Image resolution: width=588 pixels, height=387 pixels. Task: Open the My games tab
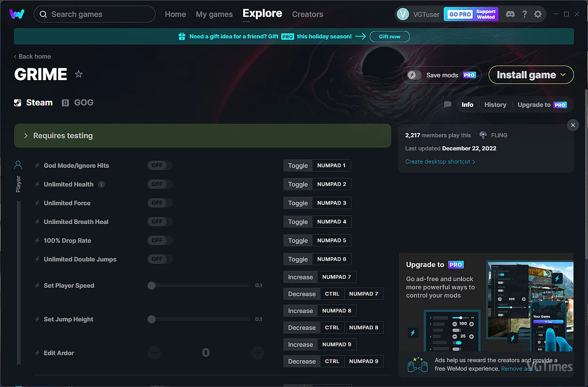214,14
